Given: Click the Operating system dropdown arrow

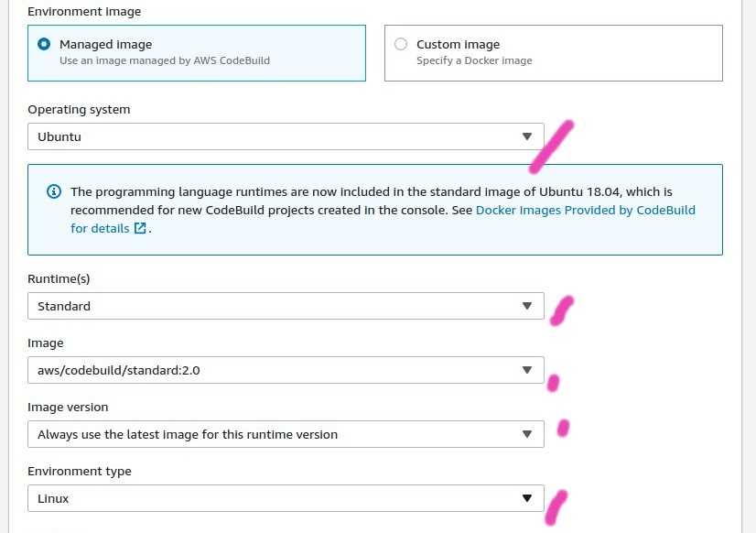Looking at the screenshot, I should tap(527, 136).
